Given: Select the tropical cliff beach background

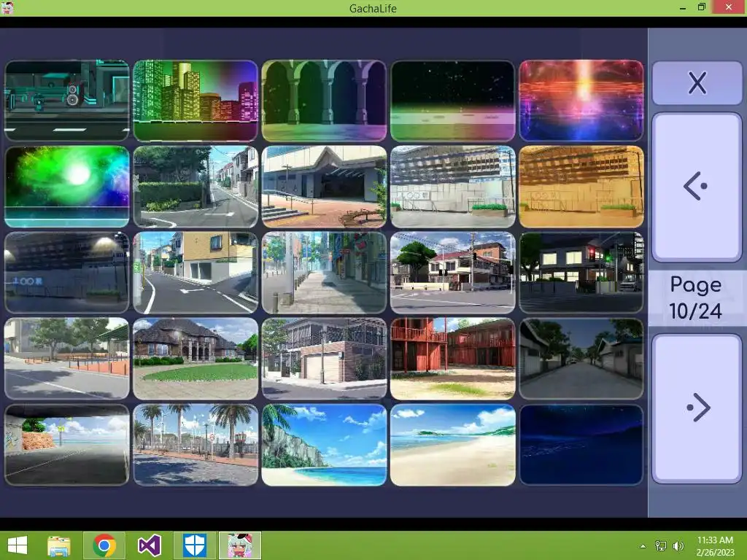Looking at the screenshot, I should (324, 445).
